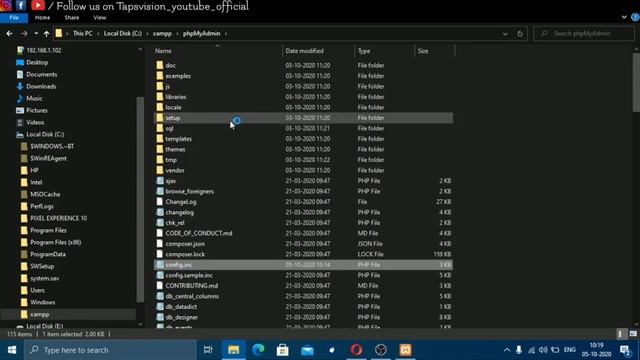
Task: Open the Windows Start menu
Action: [x=12, y=350]
